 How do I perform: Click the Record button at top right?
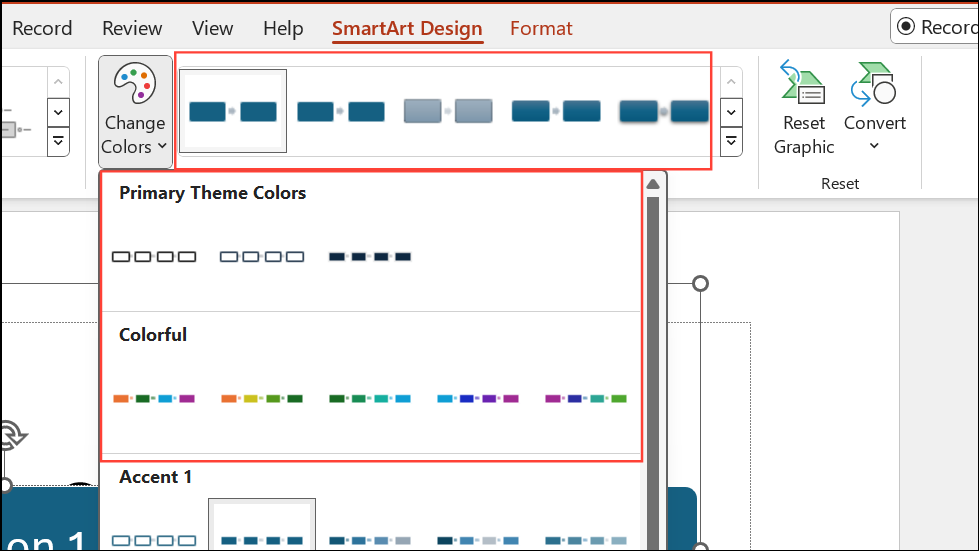(x=935, y=27)
